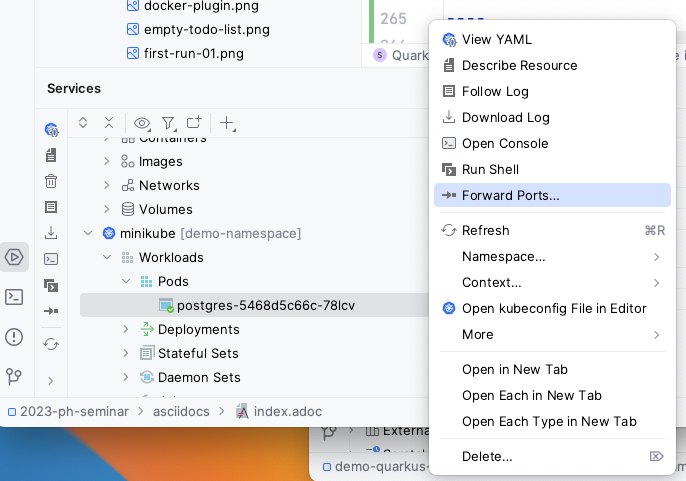Viewport: 686px width, 481px height.
Task: Choose Follow Log from context menu
Action: click(x=552, y=91)
